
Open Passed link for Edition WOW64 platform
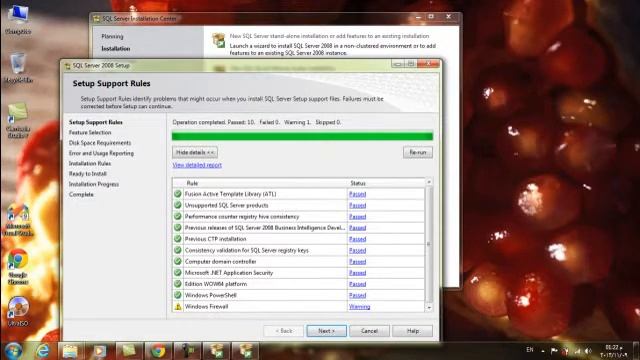click(x=358, y=284)
